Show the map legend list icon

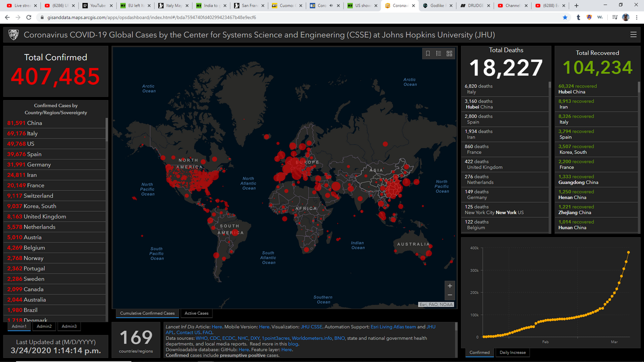tap(439, 54)
